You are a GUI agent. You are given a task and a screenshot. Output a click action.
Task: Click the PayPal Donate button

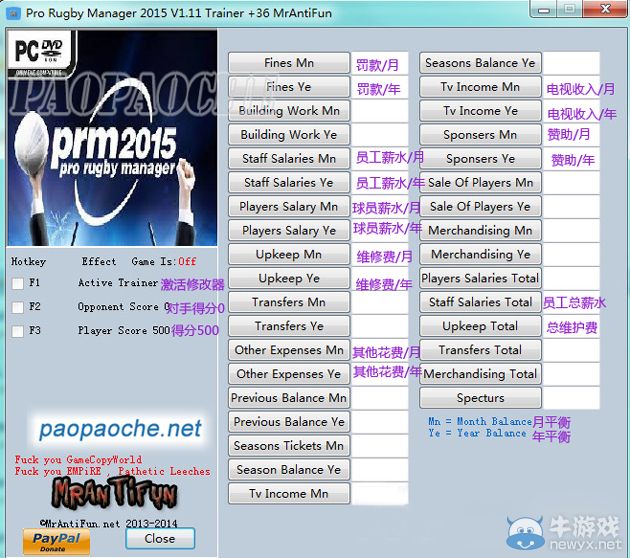[x=56, y=541]
